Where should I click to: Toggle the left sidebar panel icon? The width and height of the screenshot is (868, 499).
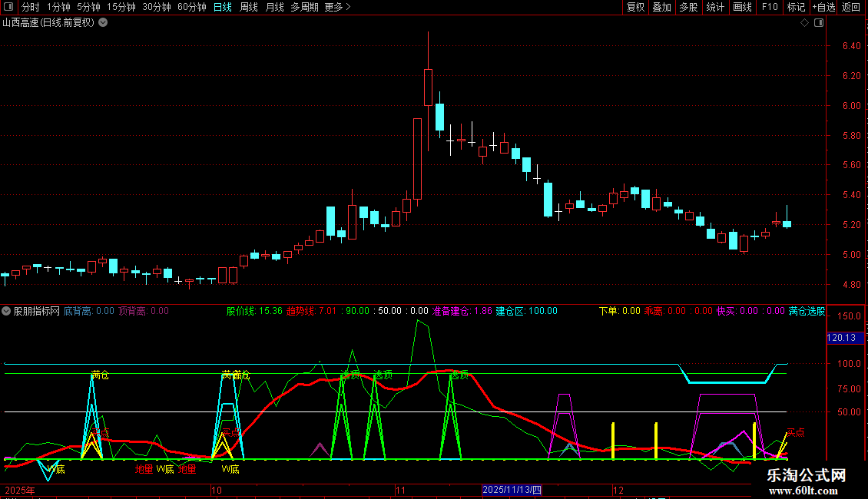point(8,7)
